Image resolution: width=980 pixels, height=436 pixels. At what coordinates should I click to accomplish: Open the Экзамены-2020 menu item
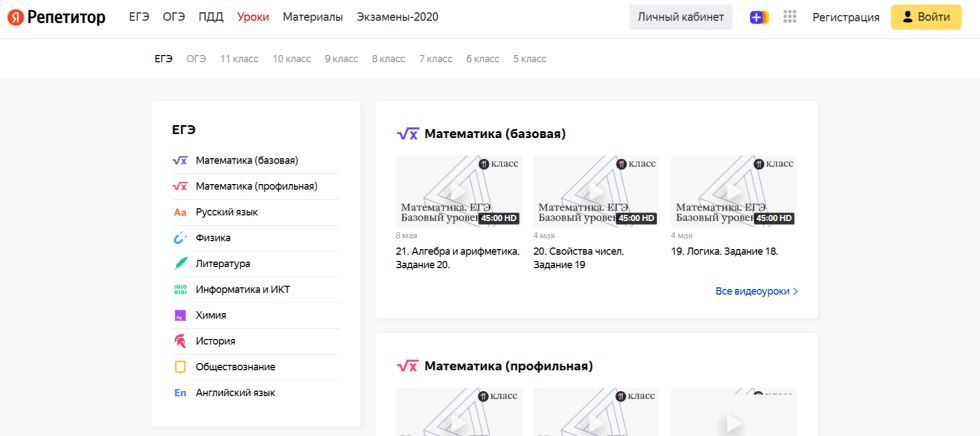coord(398,17)
